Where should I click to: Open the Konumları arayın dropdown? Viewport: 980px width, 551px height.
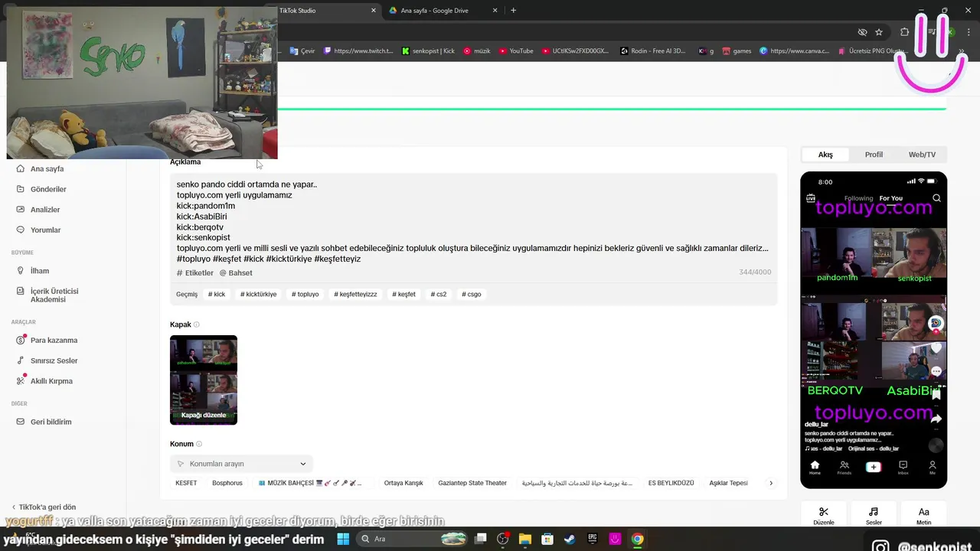click(241, 464)
